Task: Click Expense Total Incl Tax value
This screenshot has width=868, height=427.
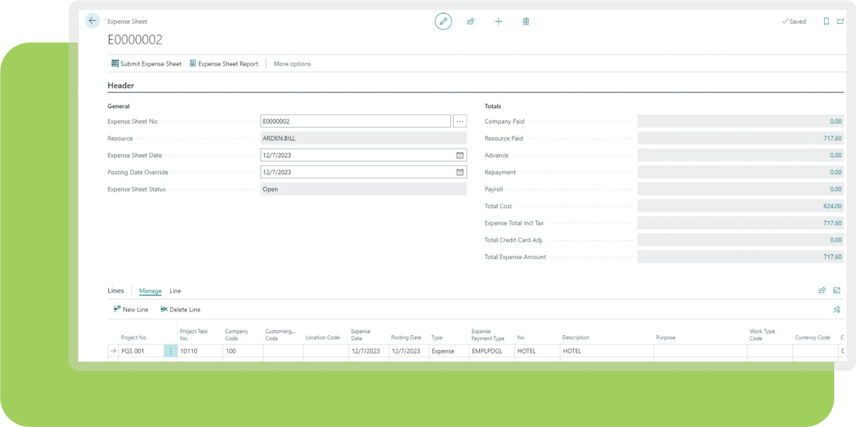Action: pos(740,223)
